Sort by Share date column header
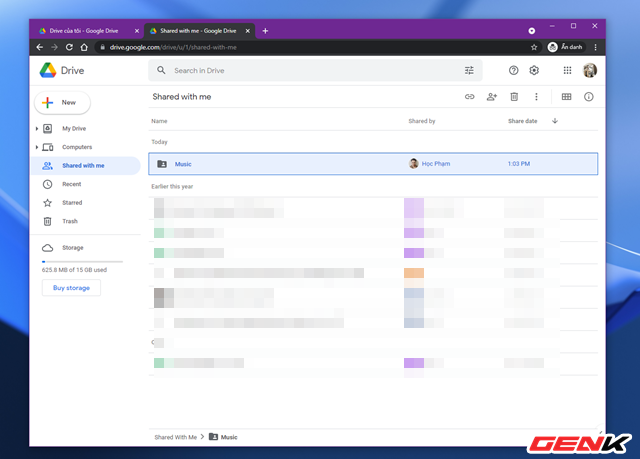 click(x=522, y=121)
